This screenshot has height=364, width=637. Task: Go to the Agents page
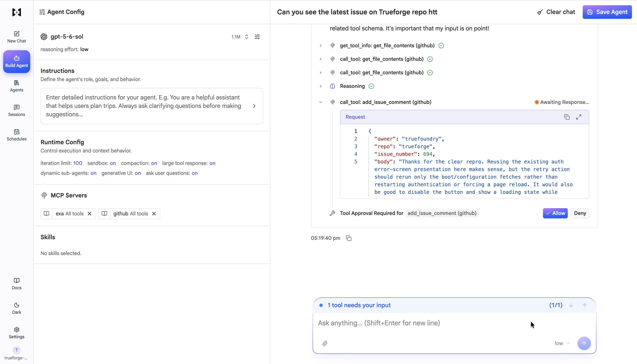[x=16, y=86]
